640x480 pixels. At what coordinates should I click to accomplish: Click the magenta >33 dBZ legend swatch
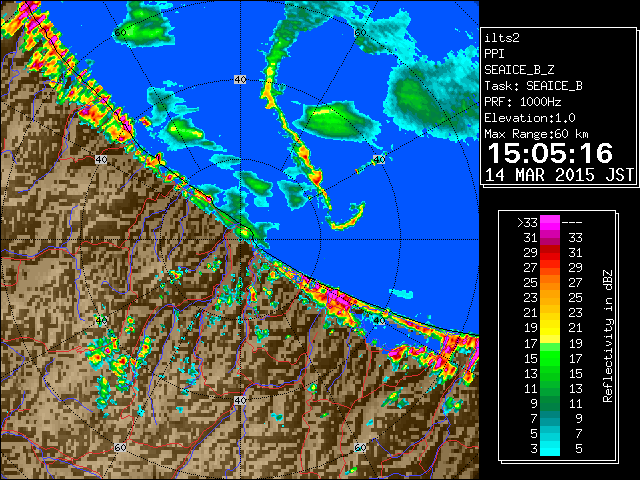click(x=550, y=222)
